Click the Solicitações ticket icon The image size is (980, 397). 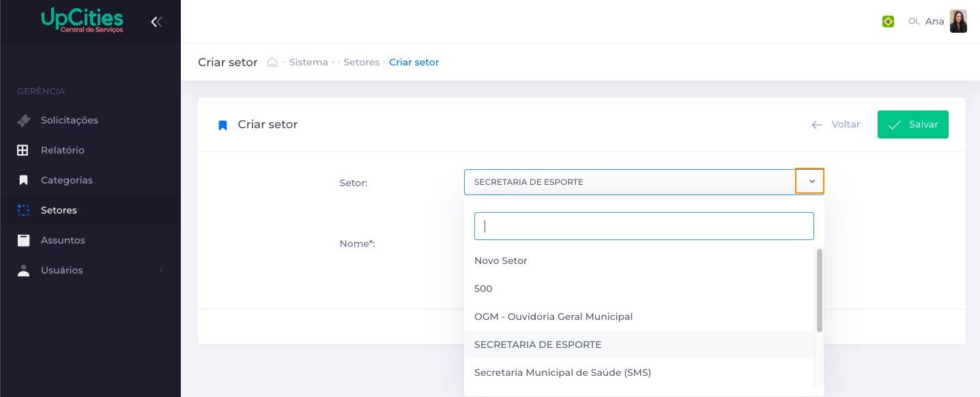[23, 120]
